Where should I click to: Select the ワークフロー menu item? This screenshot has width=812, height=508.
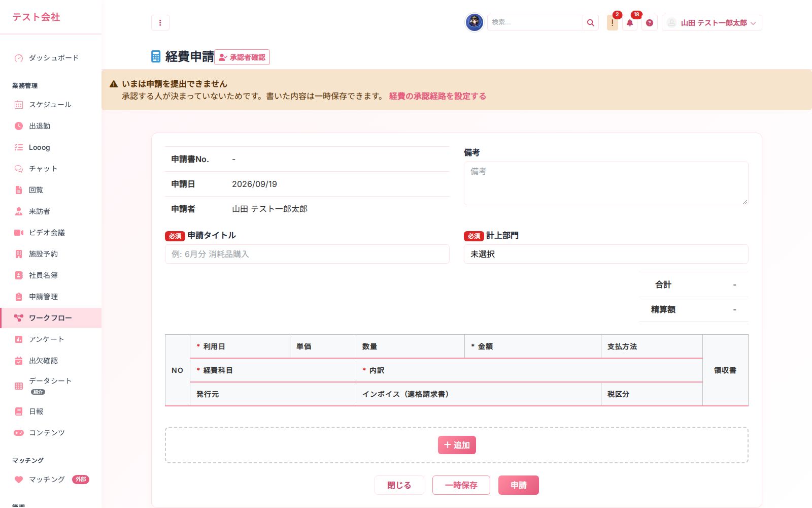[x=51, y=318]
